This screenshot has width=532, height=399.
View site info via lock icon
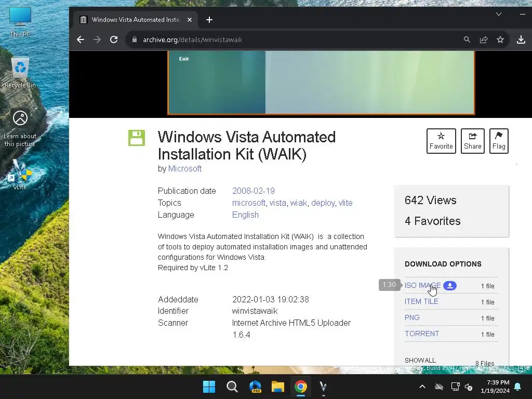pyautogui.click(x=135, y=39)
